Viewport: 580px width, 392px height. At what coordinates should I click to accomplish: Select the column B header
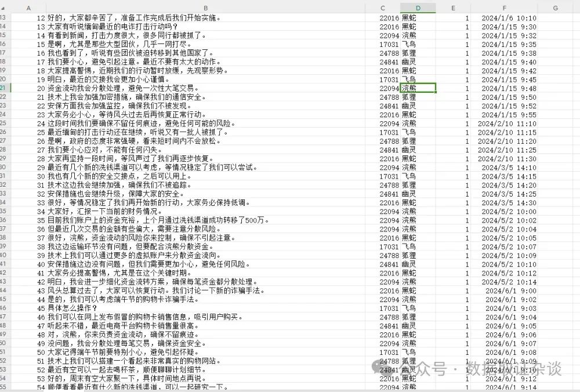(x=206, y=7)
